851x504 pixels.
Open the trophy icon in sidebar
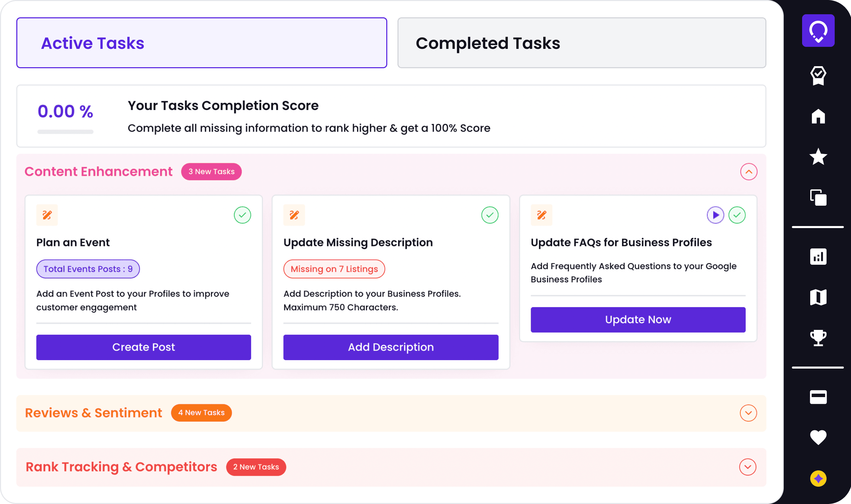(818, 338)
